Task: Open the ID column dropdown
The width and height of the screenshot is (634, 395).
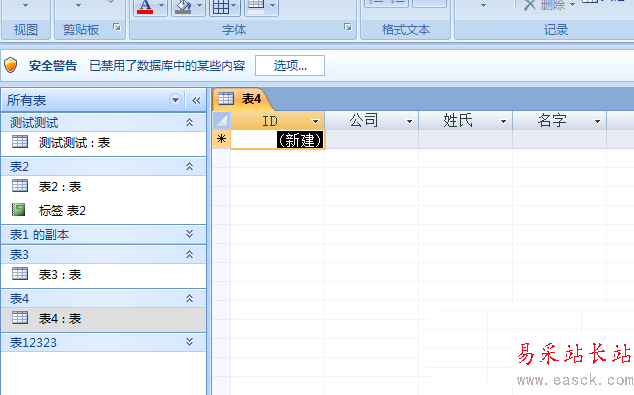Action: point(315,121)
